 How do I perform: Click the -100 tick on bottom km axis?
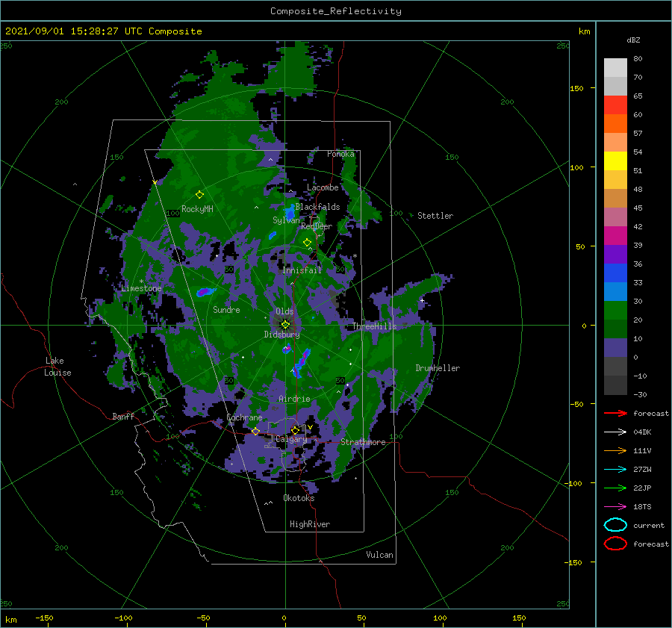tap(123, 618)
